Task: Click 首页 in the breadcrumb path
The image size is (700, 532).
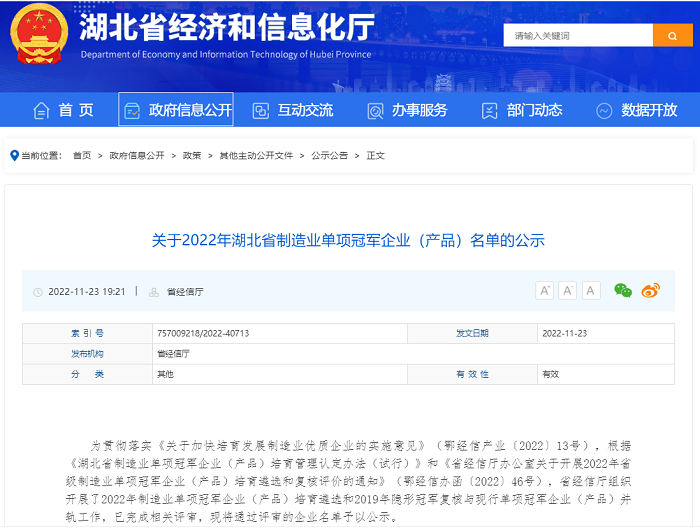Action: click(x=81, y=156)
